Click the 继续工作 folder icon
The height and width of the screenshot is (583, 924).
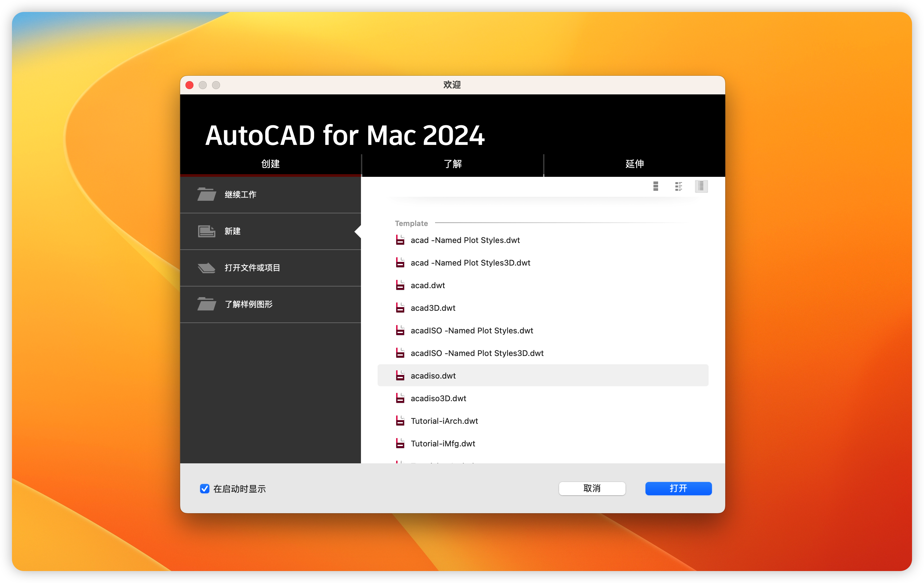[x=206, y=194]
